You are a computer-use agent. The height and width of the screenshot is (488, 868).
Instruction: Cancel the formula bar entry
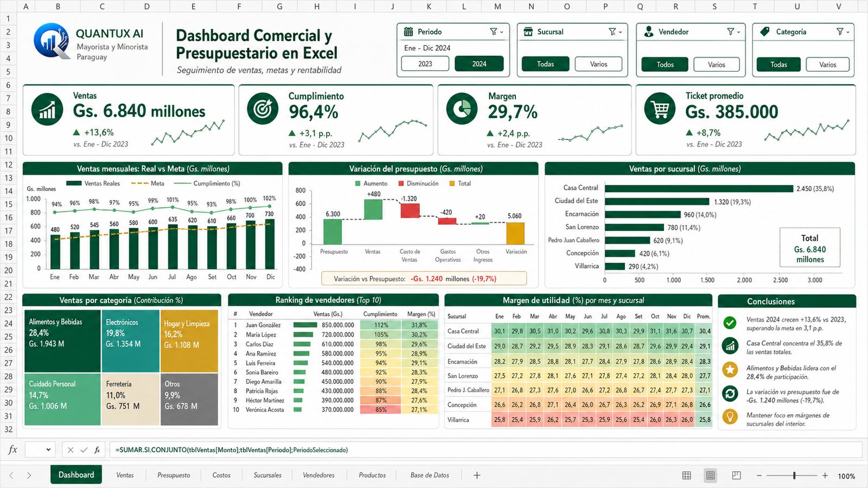(71, 450)
